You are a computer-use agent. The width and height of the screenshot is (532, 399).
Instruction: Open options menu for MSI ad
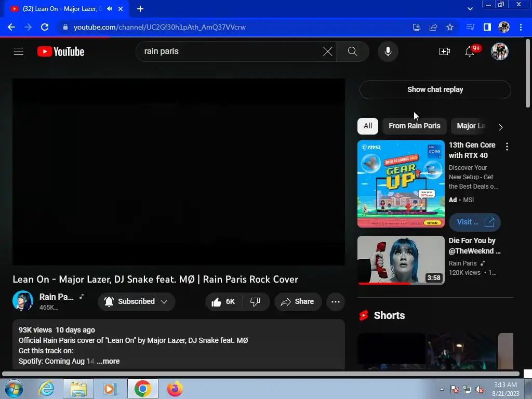(x=507, y=147)
